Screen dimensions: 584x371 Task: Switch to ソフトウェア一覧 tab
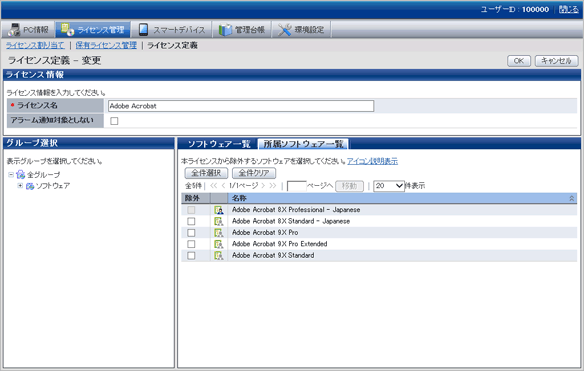point(219,144)
